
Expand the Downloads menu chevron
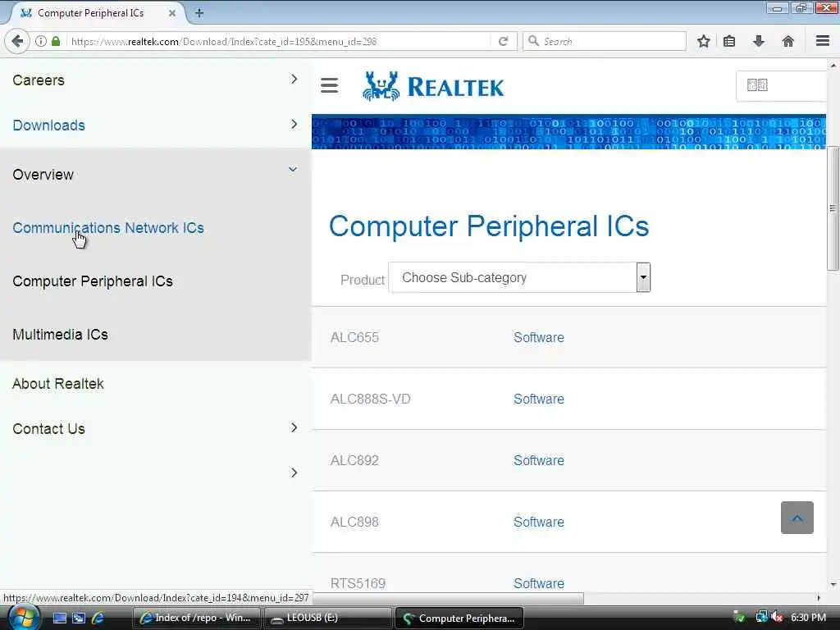click(294, 125)
